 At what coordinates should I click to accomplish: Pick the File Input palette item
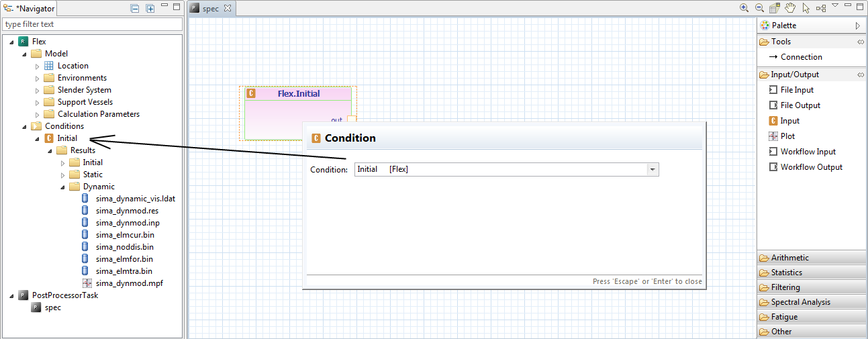797,90
